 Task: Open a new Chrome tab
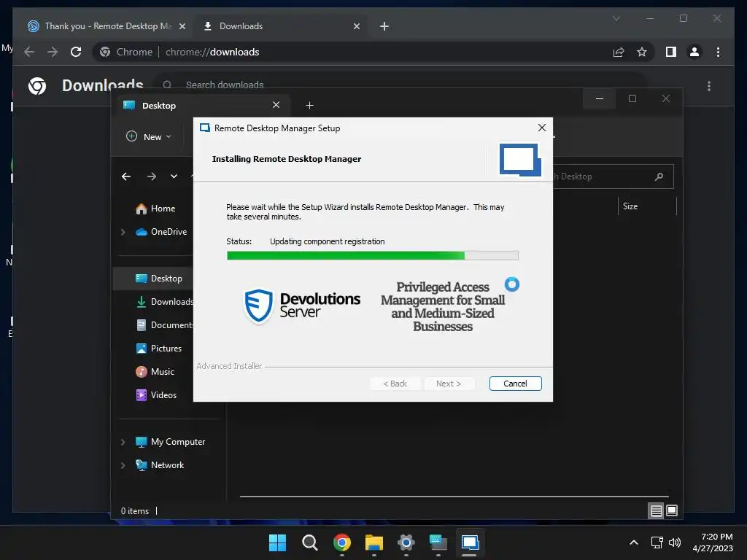click(x=384, y=26)
